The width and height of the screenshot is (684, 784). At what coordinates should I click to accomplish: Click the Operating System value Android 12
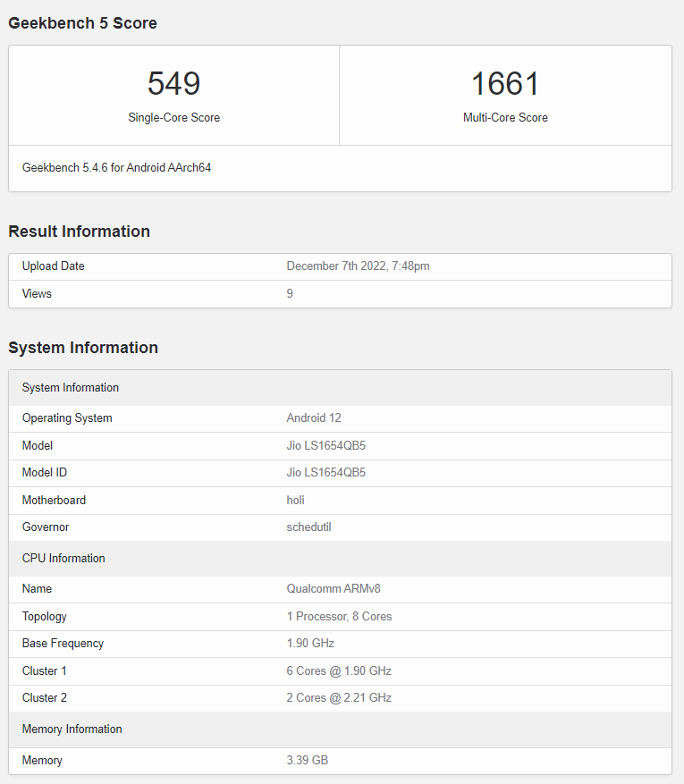(x=314, y=418)
